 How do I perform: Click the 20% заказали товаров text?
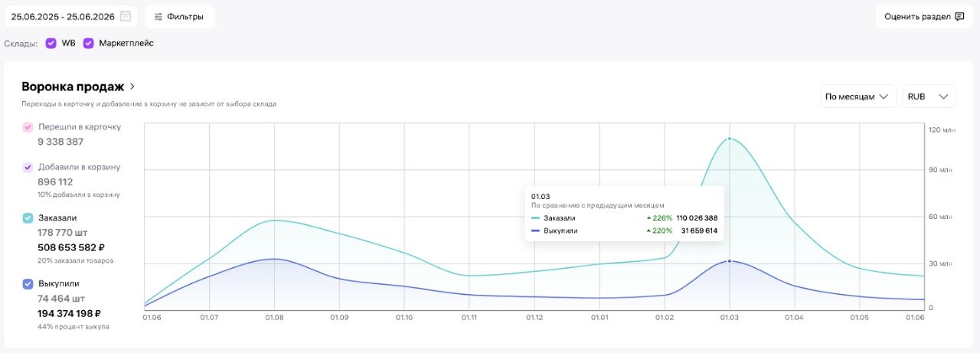coord(76,260)
